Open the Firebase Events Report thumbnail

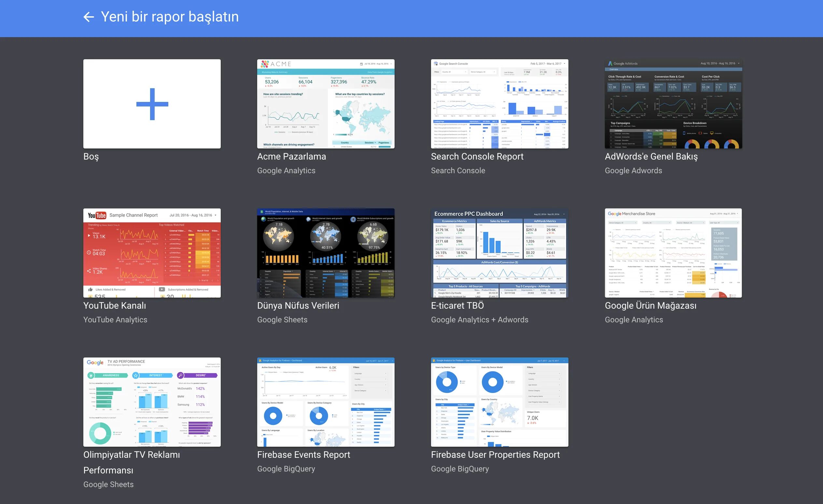tap(326, 402)
